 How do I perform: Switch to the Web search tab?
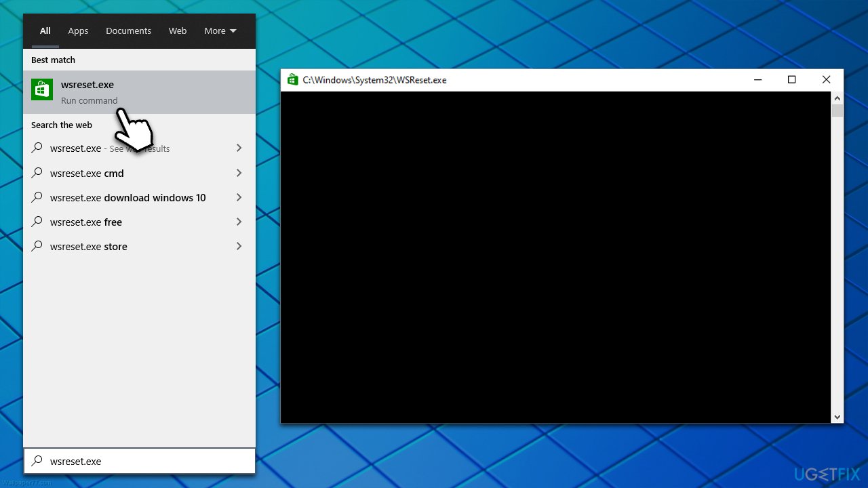[x=177, y=30]
